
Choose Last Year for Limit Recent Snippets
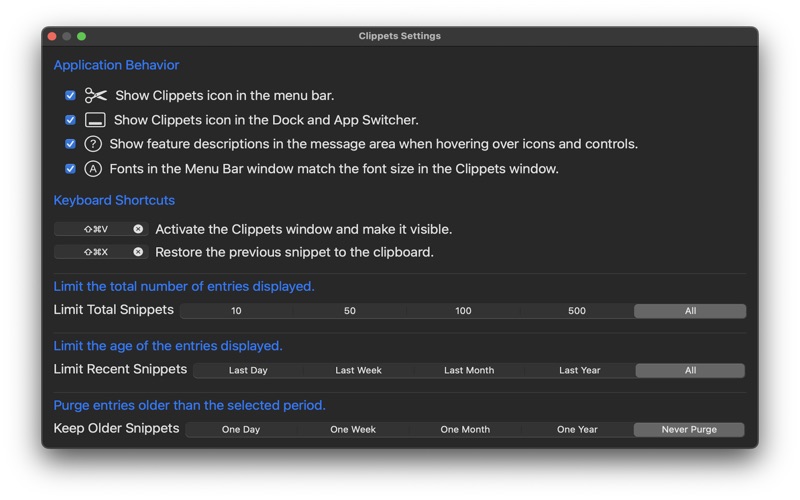pos(580,370)
